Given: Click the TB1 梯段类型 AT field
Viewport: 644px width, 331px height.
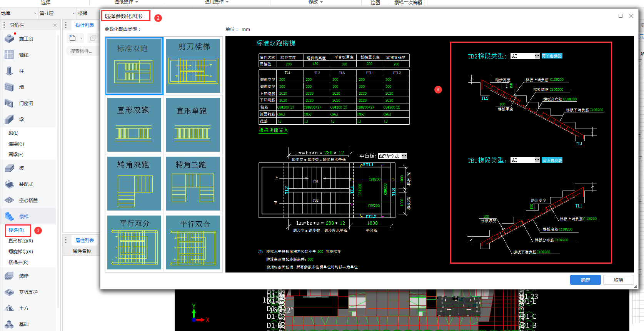Looking at the screenshot, I should (x=522, y=160).
